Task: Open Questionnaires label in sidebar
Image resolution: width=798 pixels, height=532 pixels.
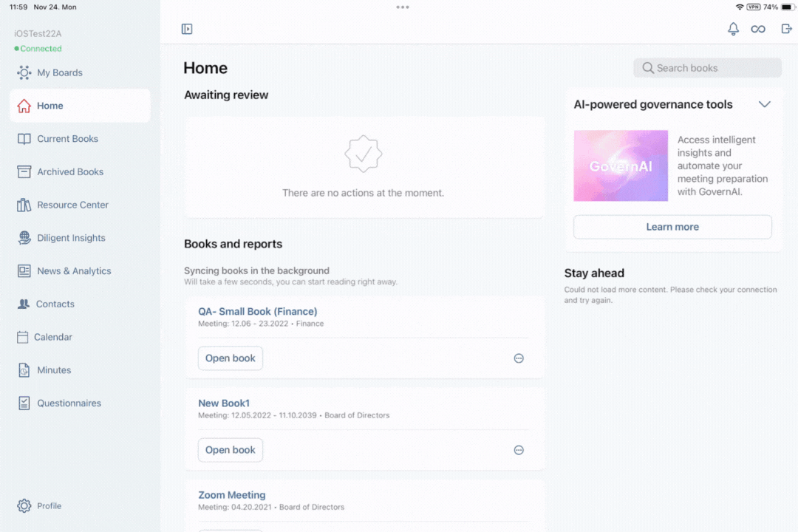Action: pyautogui.click(x=69, y=403)
